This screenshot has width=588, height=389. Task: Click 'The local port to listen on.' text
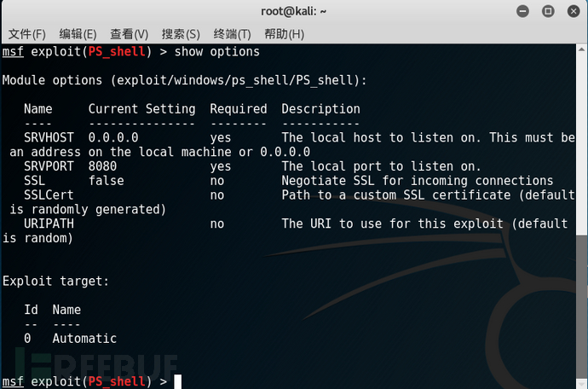381,166
